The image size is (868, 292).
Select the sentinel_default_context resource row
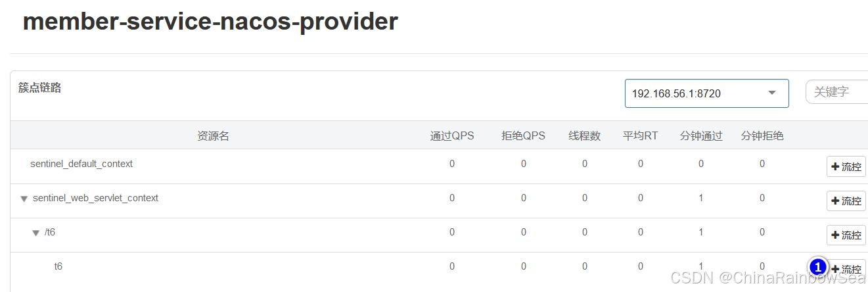(81, 164)
